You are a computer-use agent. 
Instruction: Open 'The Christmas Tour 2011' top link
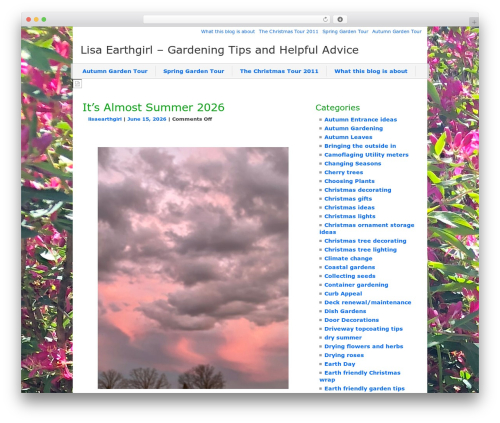click(288, 31)
